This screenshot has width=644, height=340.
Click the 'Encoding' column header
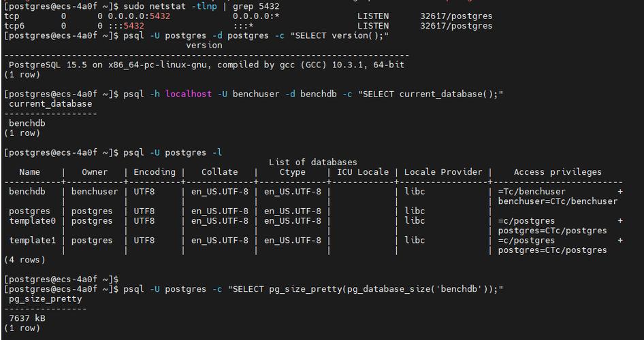155,172
